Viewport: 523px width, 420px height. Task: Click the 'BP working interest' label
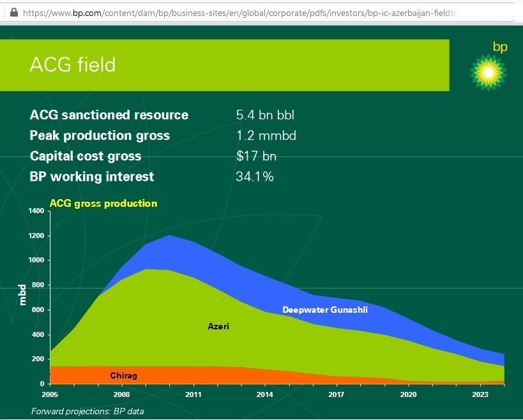(92, 177)
